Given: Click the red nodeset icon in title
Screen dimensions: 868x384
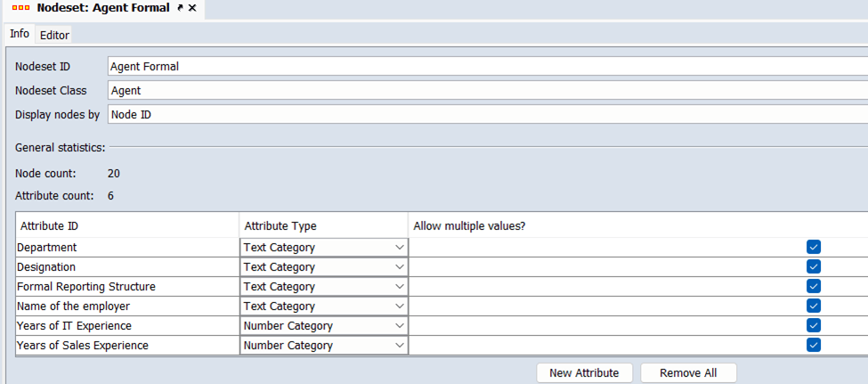Looking at the screenshot, I should tap(21, 8).
